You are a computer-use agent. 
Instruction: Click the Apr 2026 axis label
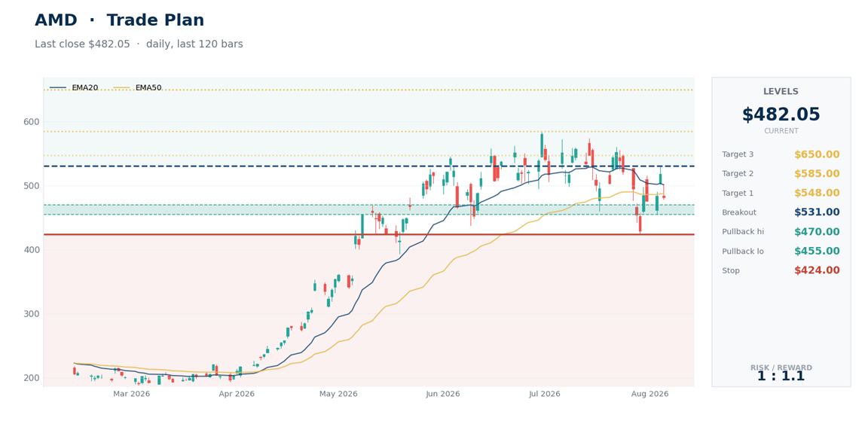[237, 394]
